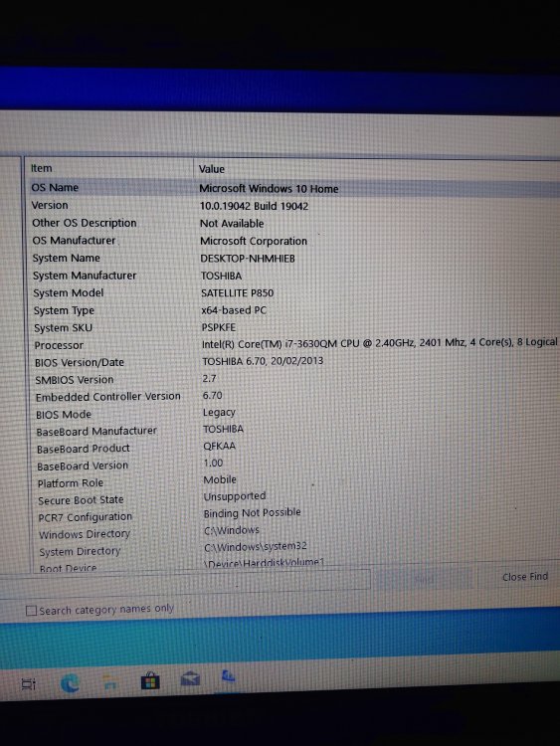Viewport: 560px width, 746px height.
Task: Select the SMBIOS Version row
Action: [75, 380]
